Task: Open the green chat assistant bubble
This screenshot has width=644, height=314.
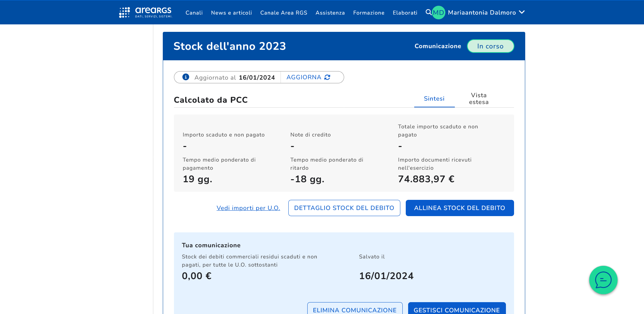Action: click(603, 280)
